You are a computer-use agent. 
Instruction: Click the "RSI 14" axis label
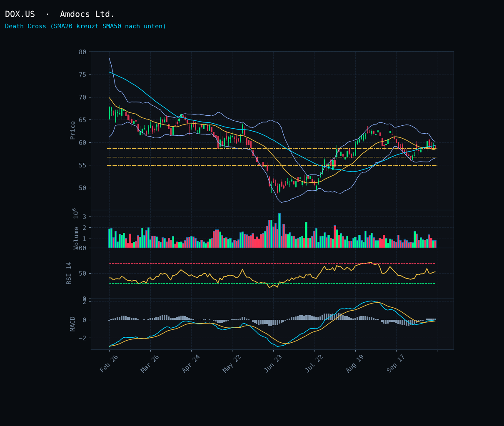click(69, 273)
